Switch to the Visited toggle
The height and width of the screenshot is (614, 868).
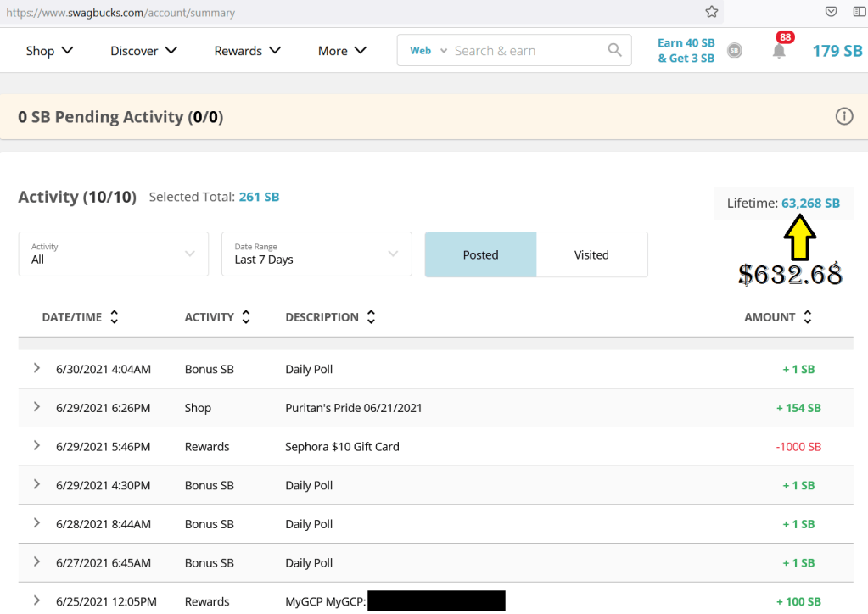[591, 254]
